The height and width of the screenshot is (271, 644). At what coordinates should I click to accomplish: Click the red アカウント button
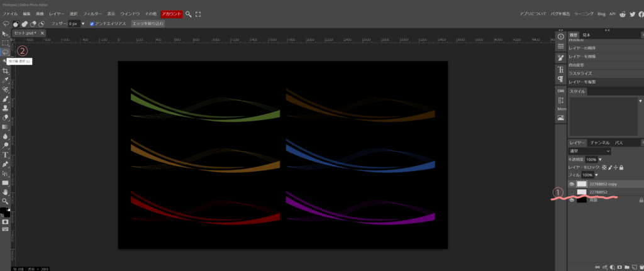pyautogui.click(x=171, y=14)
